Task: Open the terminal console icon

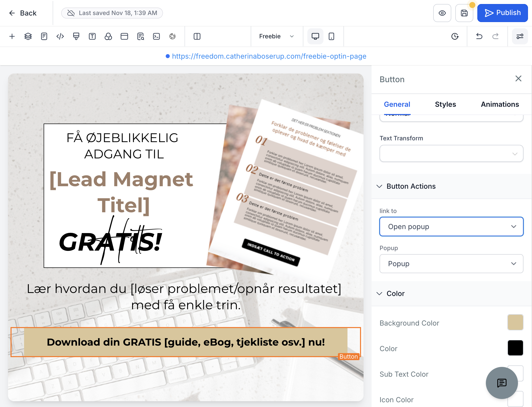Action: (156, 37)
